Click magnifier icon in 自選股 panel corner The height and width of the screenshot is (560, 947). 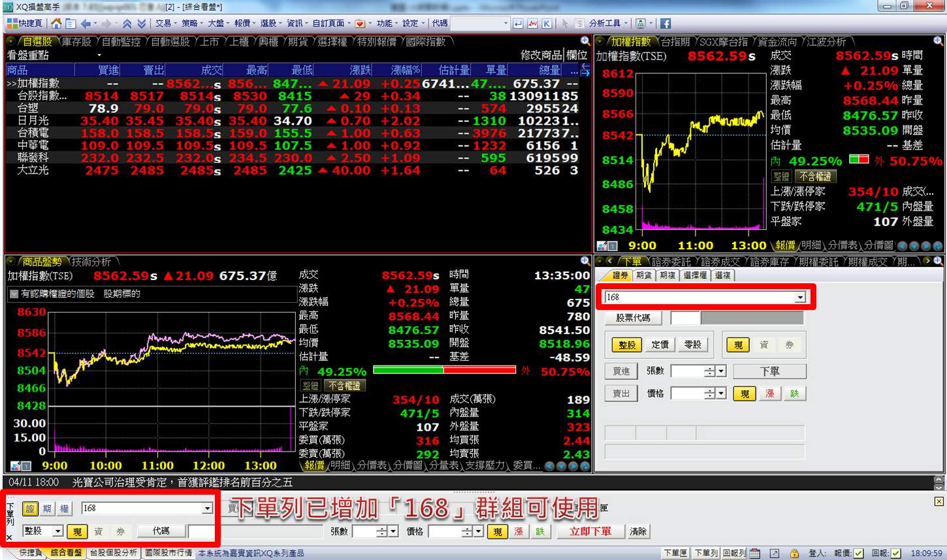pyautogui.click(x=585, y=41)
